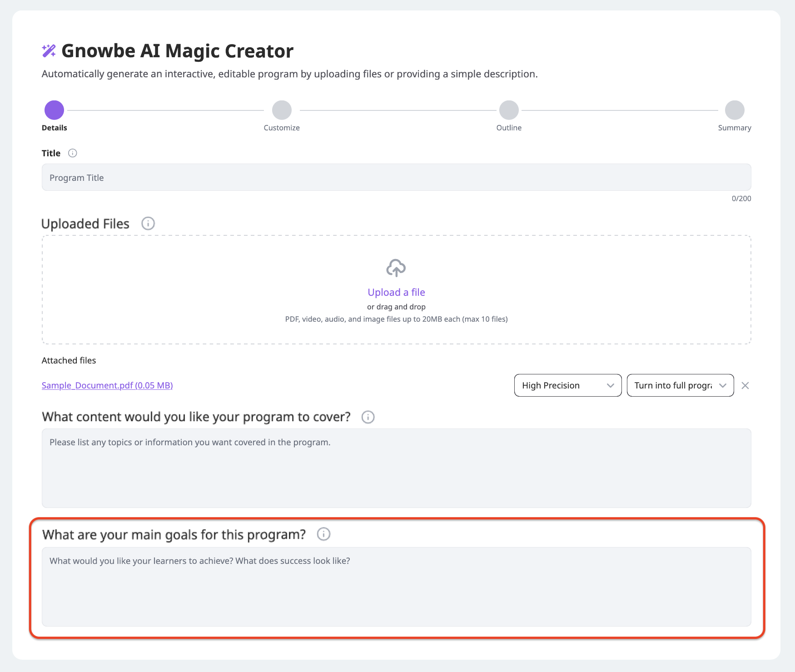Click the Attached files label
The width and height of the screenshot is (795, 672).
coord(69,360)
